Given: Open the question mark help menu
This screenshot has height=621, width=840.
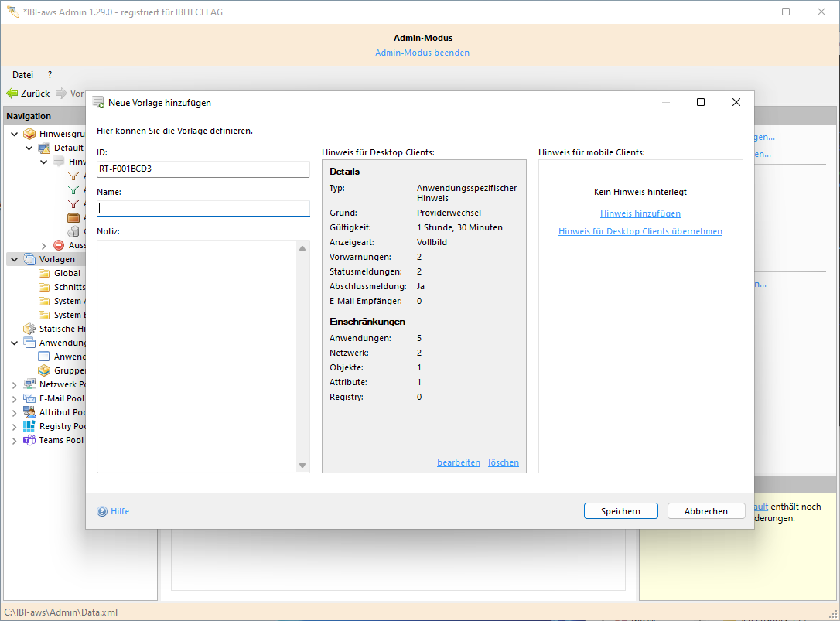Looking at the screenshot, I should (50, 75).
